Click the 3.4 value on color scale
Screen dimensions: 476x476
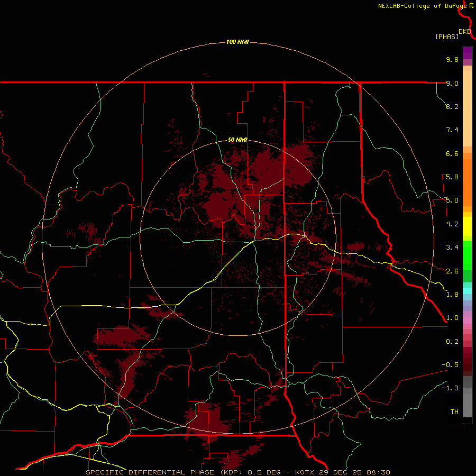452,248
